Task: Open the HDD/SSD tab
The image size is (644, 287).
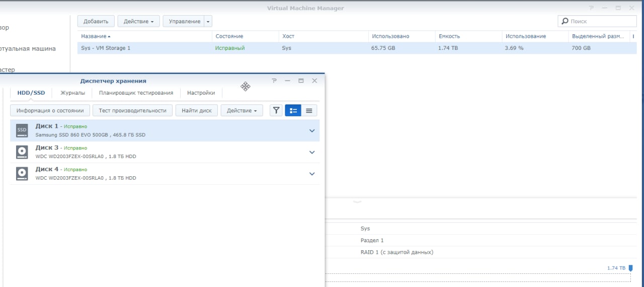Action: [x=31, y=93]
